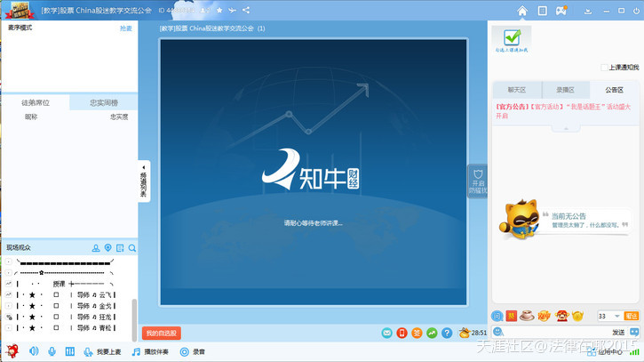Click the blue ask question bubble icon
The height and width of the screenshot is (362, 644).
(x=497, y=316)
